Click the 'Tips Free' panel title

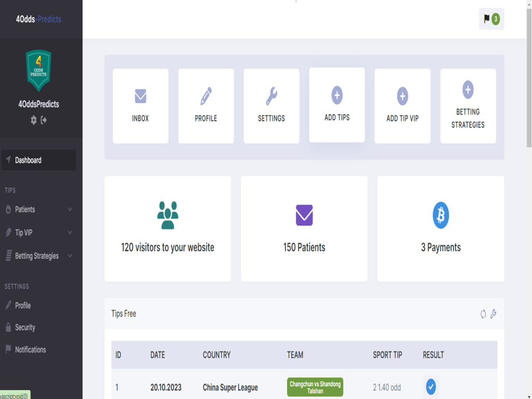[x=124, y=314]
